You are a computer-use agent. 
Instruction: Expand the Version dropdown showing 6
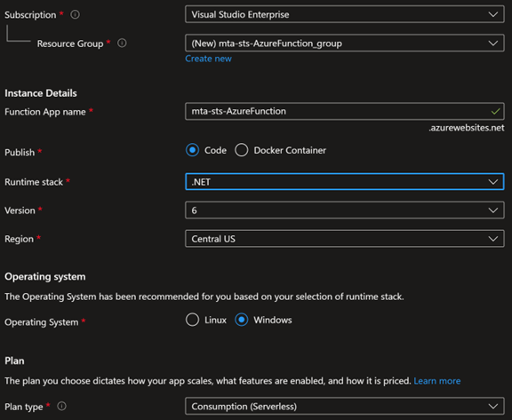[345, 210]
